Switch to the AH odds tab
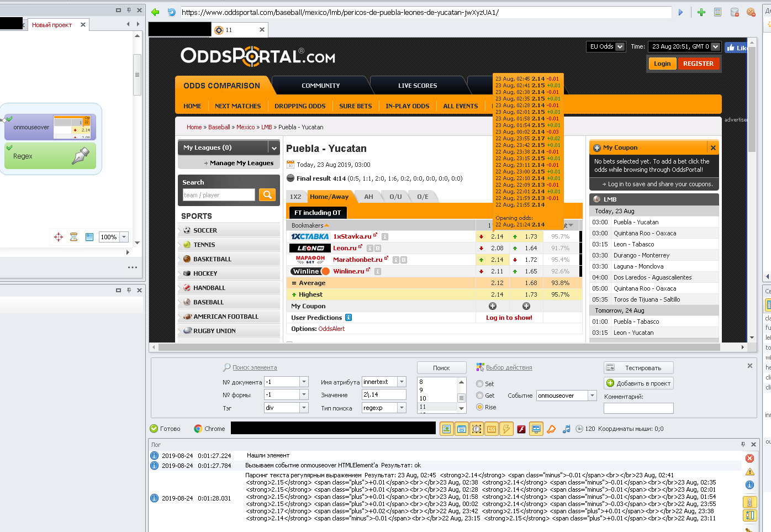Image resolution: width=771 pixels, height=532 pixels. [368, 197]
